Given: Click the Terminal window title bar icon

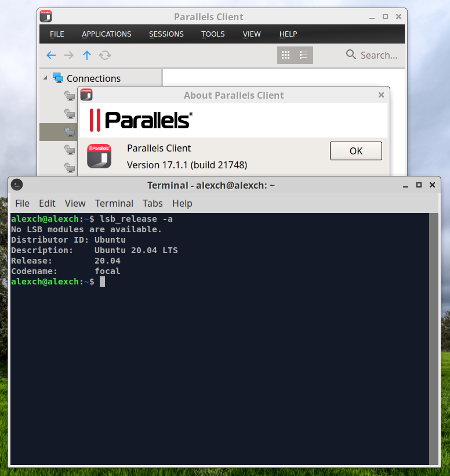Looking at the screenshot, I should [x=17, y=185].
